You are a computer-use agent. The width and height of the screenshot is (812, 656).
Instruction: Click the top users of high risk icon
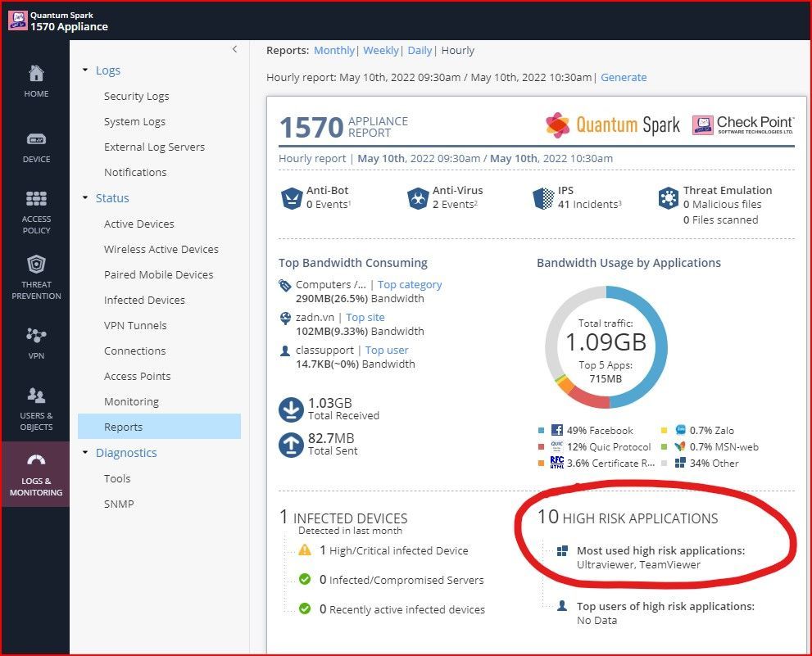(562, 606)
